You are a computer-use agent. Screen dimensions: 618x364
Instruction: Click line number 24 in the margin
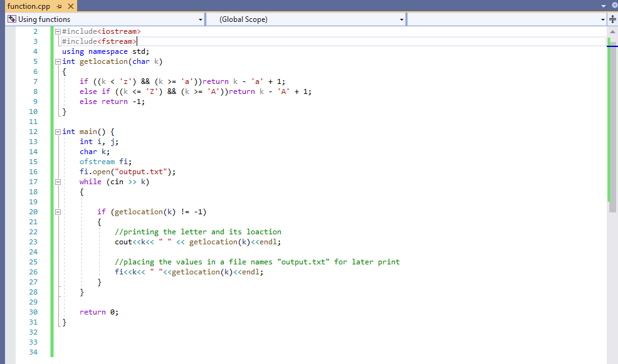33,252
